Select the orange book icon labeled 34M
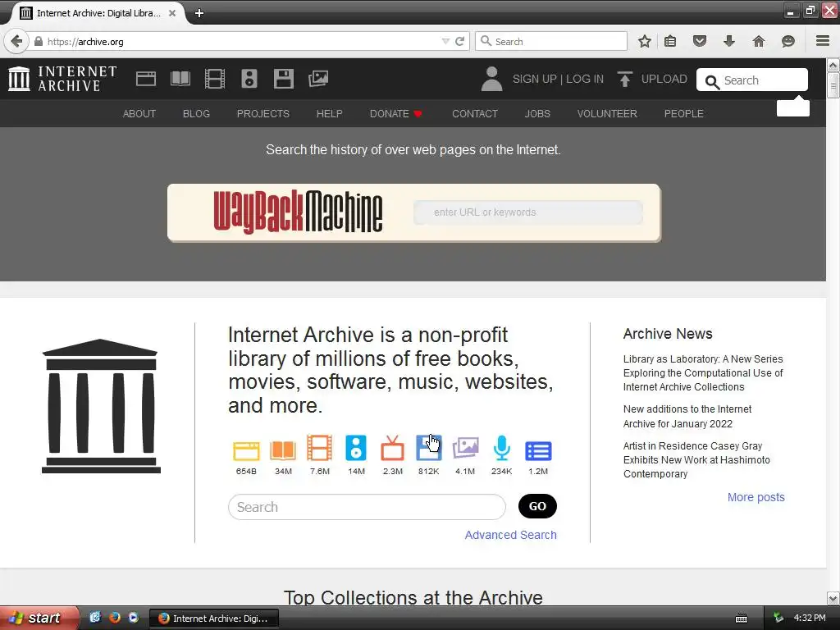The height and width of the screenshot is (630, 840). tap(283, 450)
